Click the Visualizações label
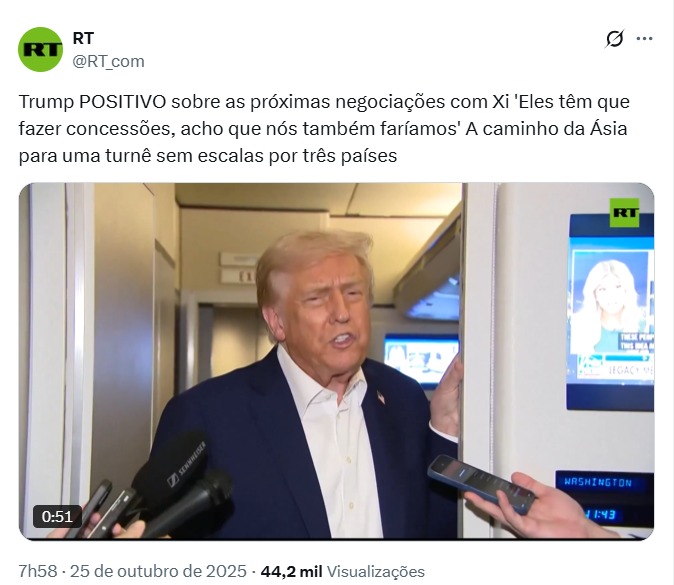 coord(376,572)
